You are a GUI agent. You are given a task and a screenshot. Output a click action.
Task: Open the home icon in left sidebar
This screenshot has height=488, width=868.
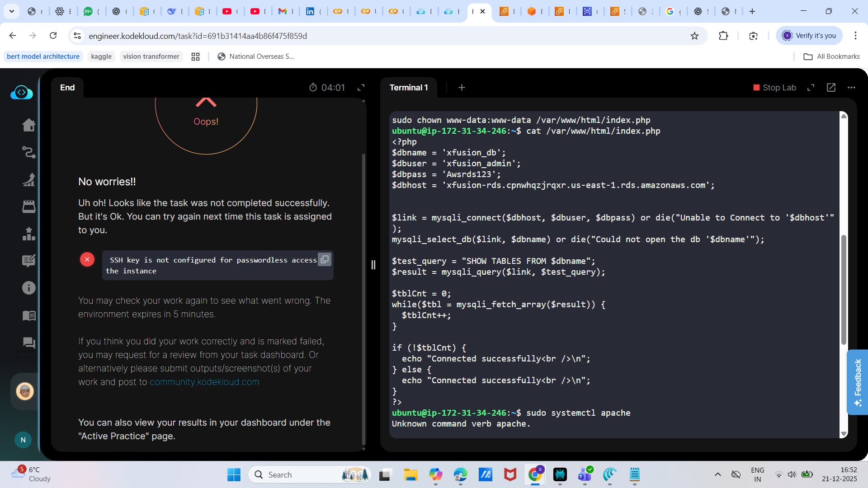click(x=28, y=125)
